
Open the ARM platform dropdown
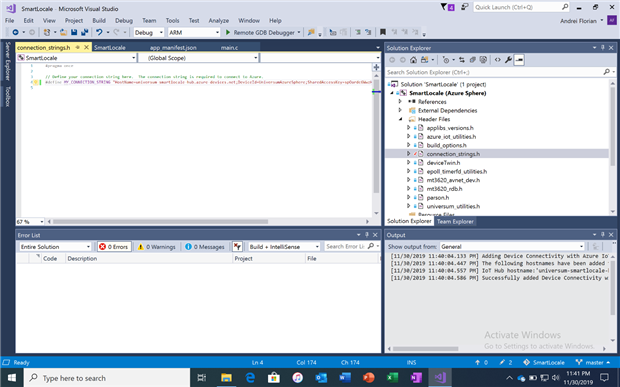[194, 32]
